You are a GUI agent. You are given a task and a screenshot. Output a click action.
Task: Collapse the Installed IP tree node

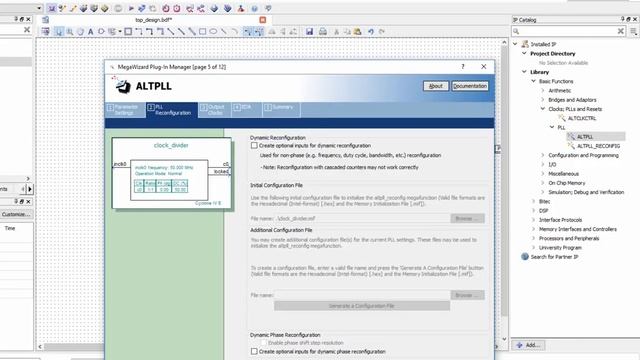[515, 44]
